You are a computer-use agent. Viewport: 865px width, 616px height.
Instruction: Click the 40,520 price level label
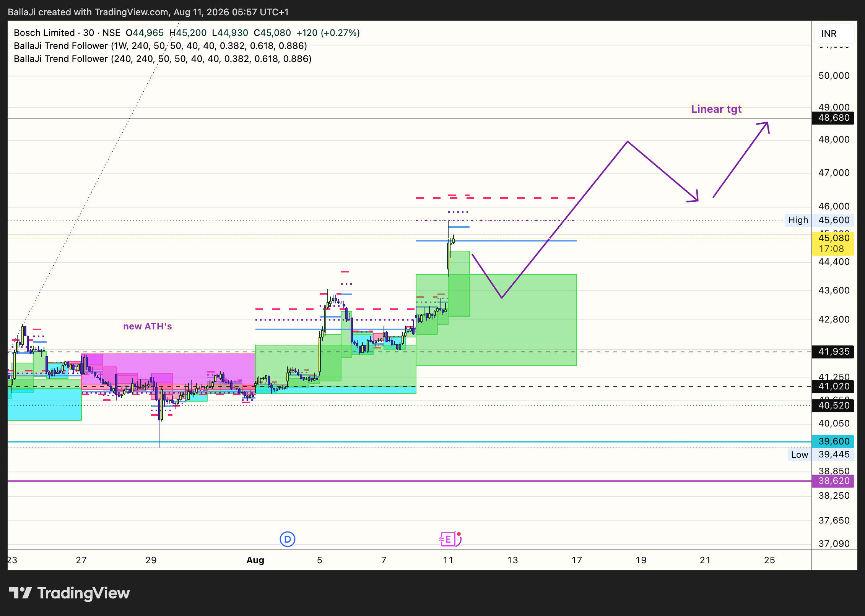click(833, 405)
